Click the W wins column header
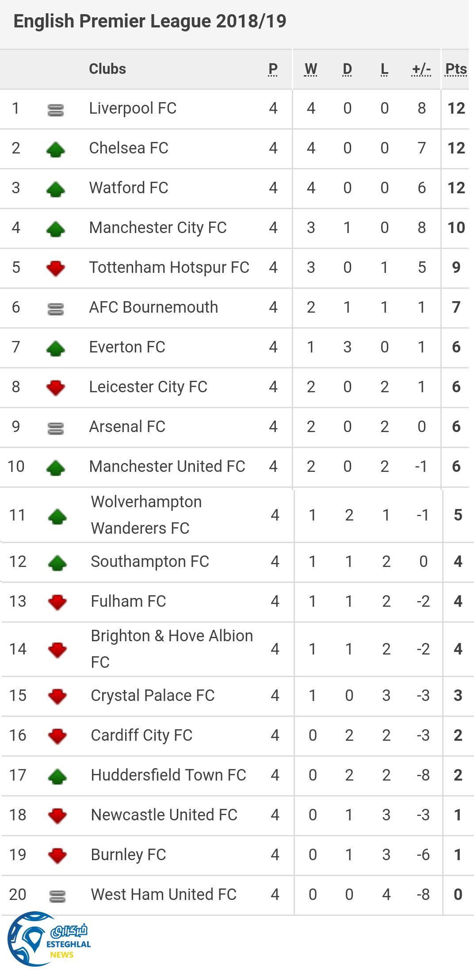Viewport: 474px width, 980px height. [311, 69]
